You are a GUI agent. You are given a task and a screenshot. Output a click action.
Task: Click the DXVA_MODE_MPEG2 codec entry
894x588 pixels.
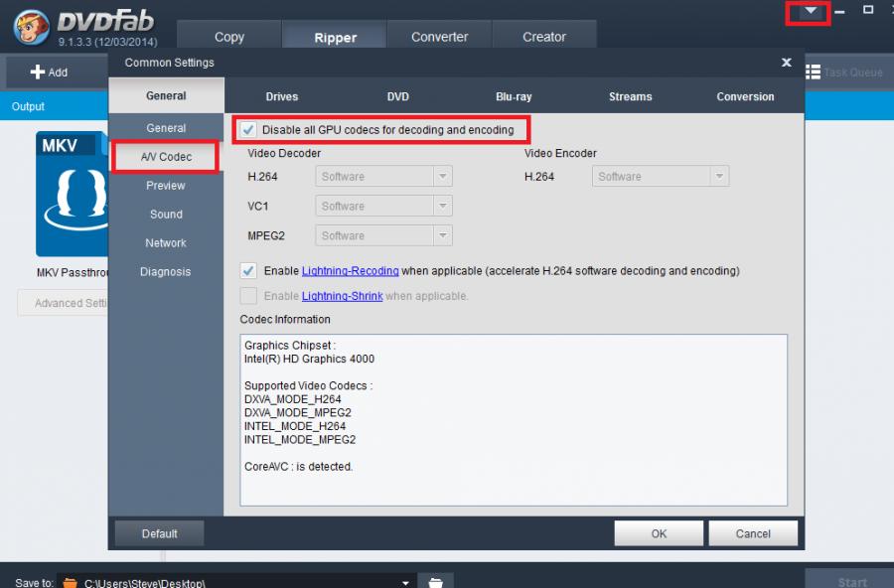click(298, 412)
